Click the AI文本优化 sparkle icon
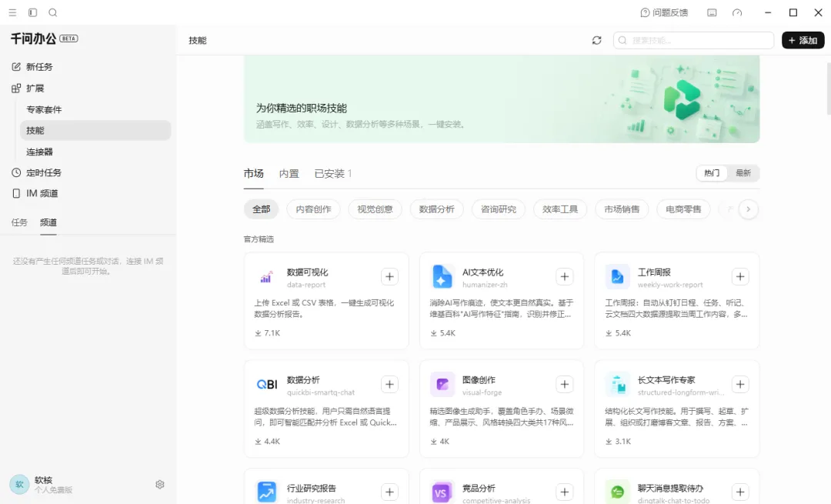The image size is (831, 504). (x=442, y=277)
